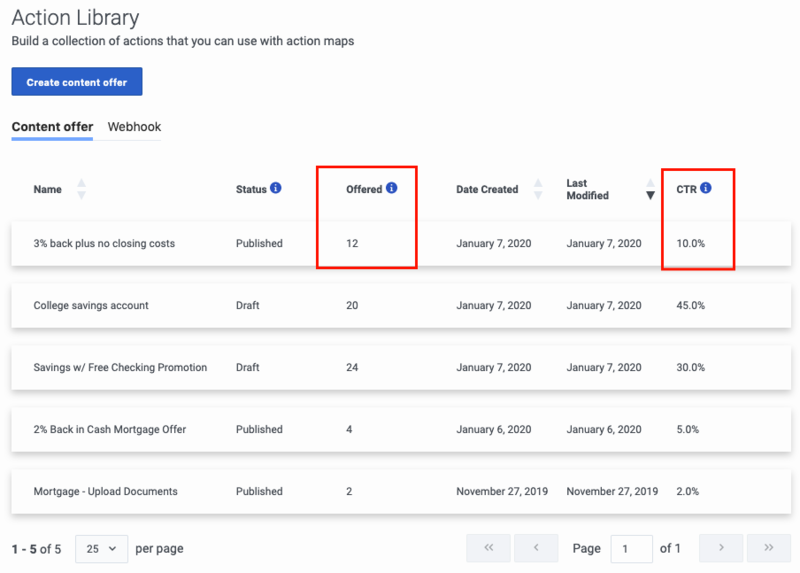This screenshot has height=573, width=800.
Task: Go to the next page
Action: (x=721, y=548)
